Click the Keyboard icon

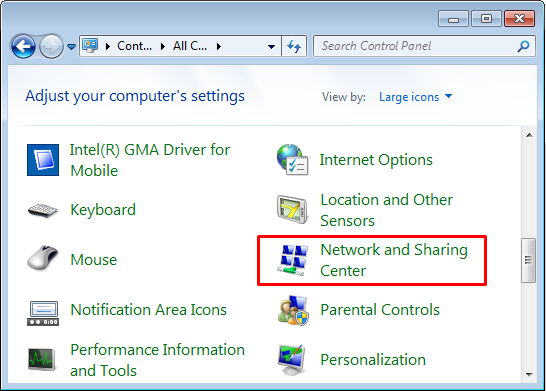pos(42,210)
